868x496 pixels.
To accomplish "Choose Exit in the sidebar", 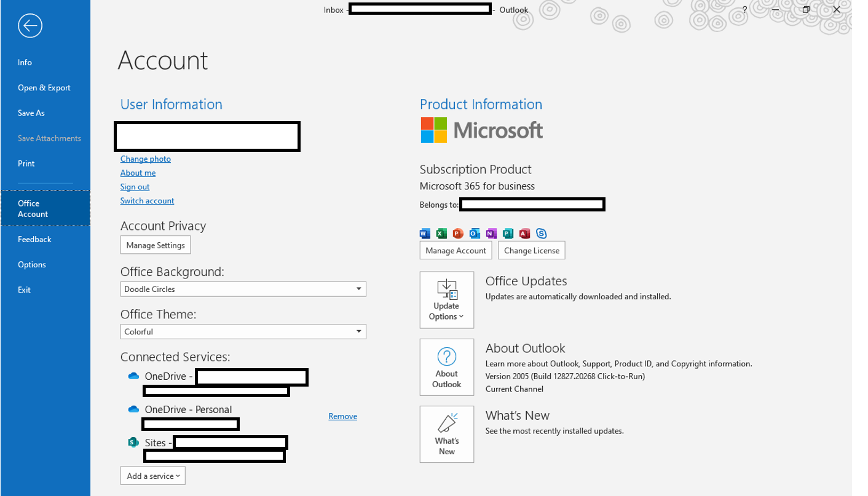I will [24, 290].
